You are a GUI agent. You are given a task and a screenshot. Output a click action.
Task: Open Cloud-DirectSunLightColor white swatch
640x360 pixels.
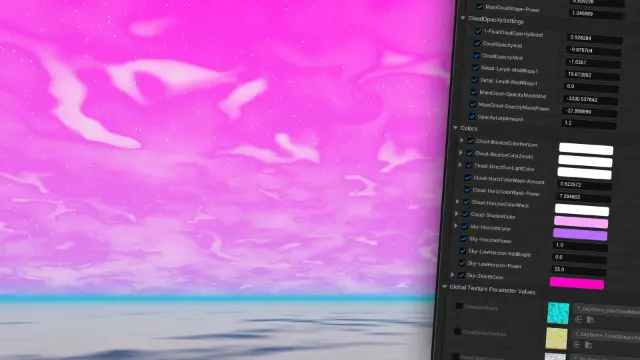click(584, 173)
